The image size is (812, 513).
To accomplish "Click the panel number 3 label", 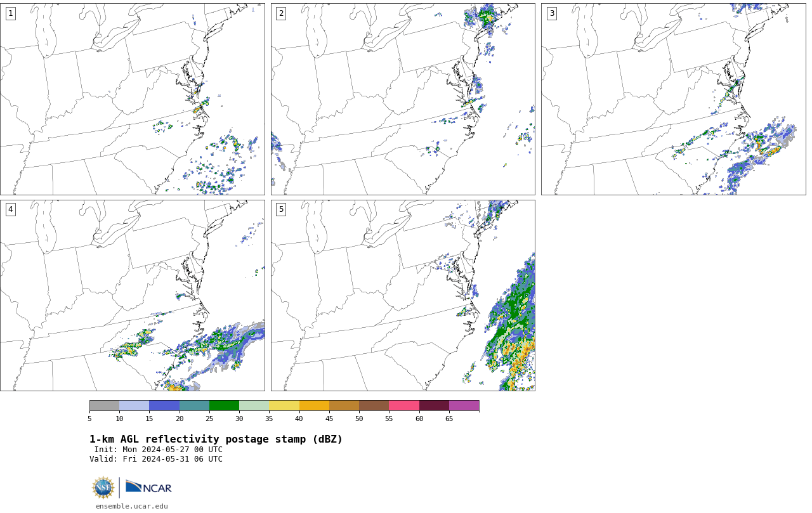I will click(x=551, y=13).
